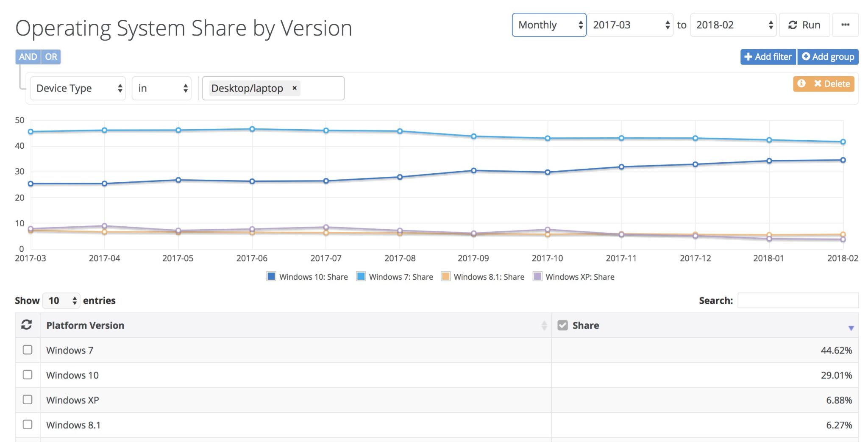Check the Windows 7 row checkbox

coord(28,350)
